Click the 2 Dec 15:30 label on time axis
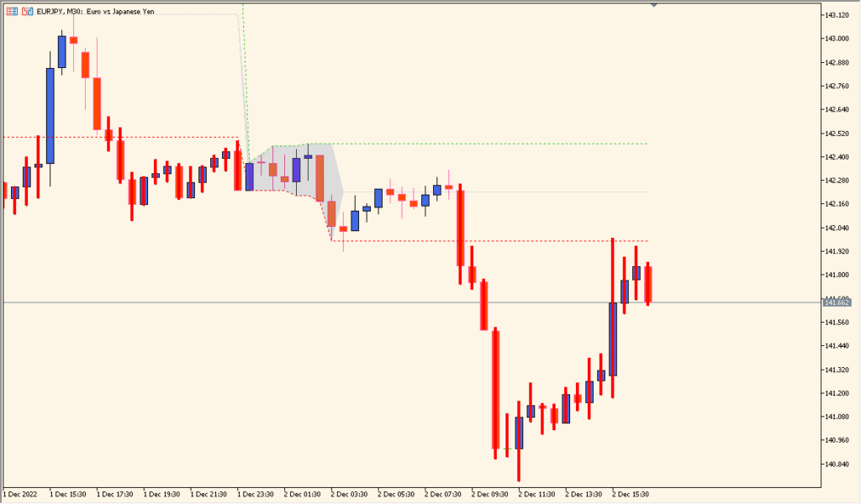Screen dimensions: 861x504 coord(629,495)
